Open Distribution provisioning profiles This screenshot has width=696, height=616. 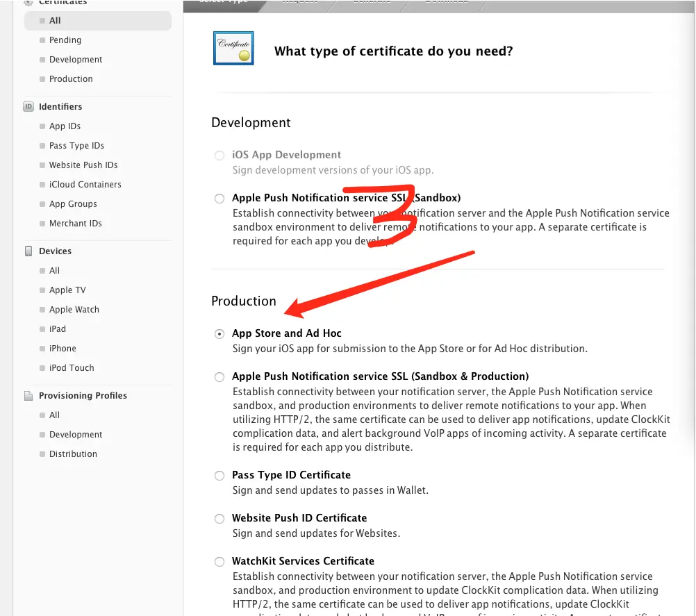73,454
